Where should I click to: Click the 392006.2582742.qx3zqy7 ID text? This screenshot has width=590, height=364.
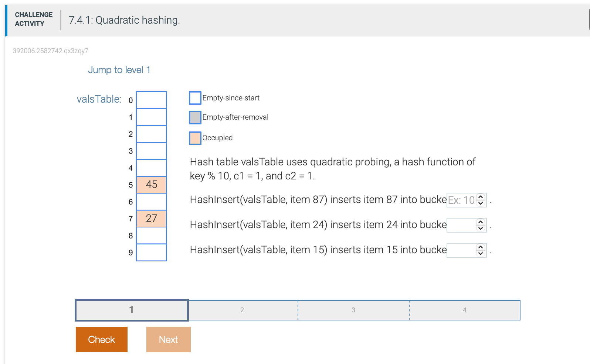[x=50, y=51]
